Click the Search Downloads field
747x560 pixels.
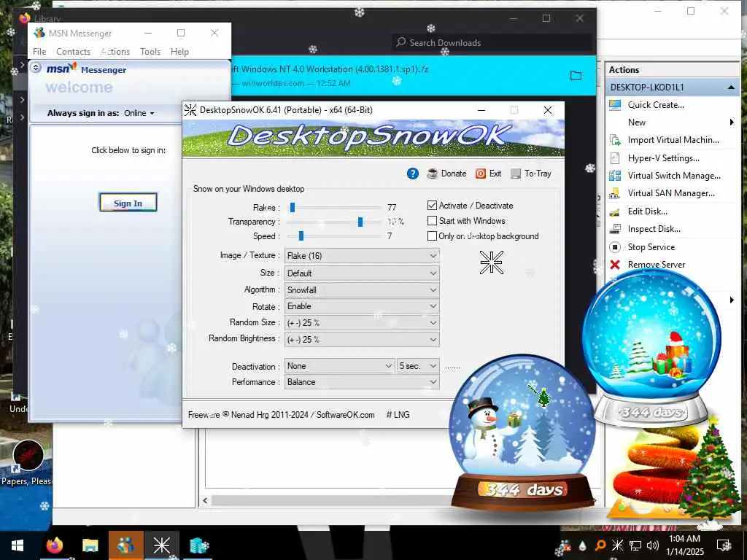pos(492,43)
